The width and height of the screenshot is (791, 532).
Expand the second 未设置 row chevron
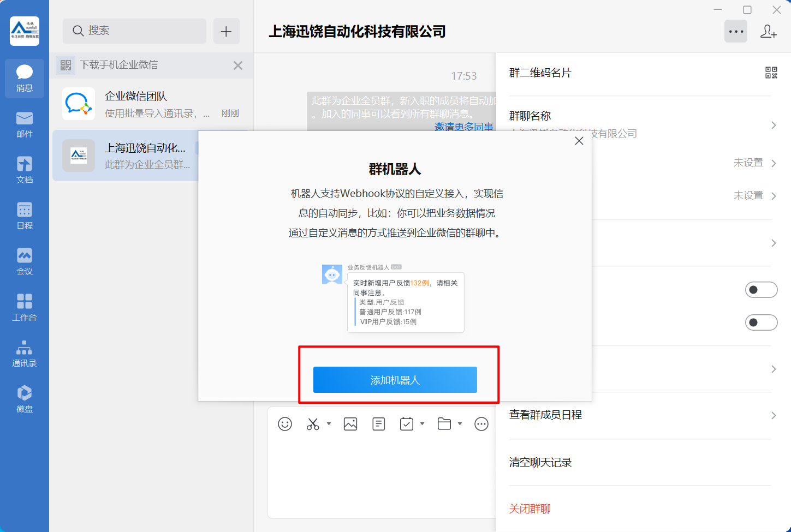(x=774, y=196)
